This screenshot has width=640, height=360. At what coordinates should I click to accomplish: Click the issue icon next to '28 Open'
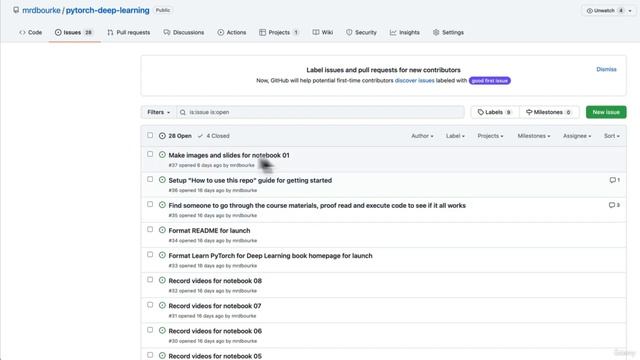coord(162,136)
